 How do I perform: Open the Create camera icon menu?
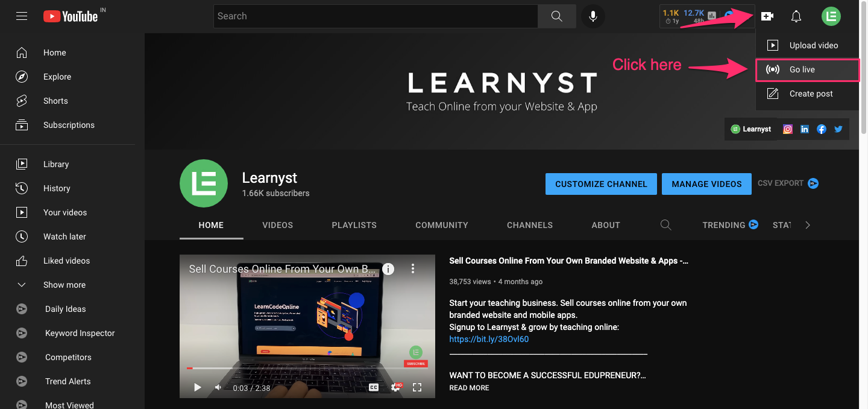(x=767, y=16)
